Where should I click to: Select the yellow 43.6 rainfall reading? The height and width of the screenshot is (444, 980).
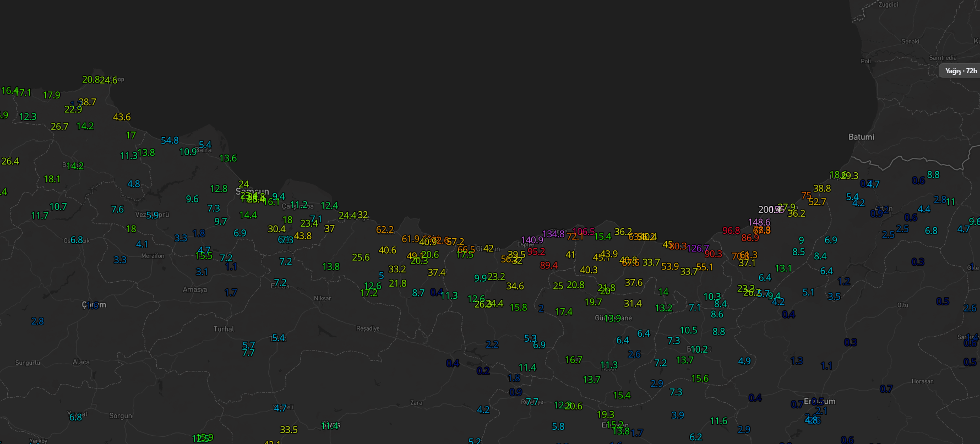coord(122,117)
